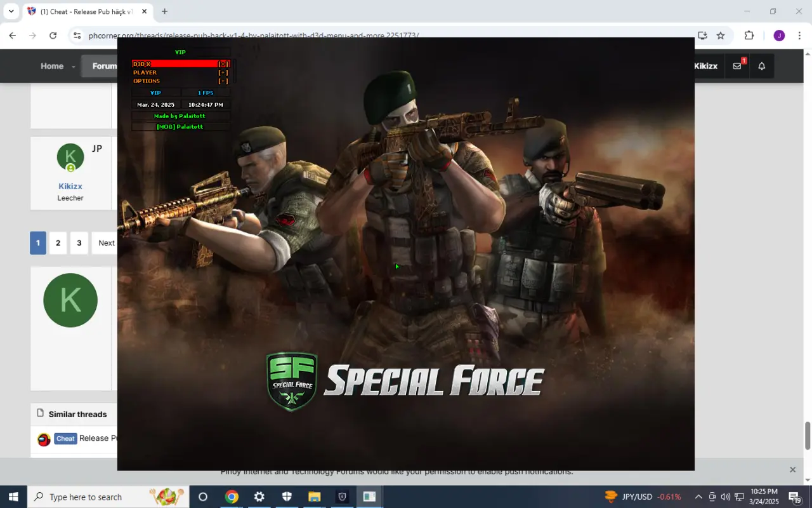Open the Chrome Extensions menu

pos(749,36)
